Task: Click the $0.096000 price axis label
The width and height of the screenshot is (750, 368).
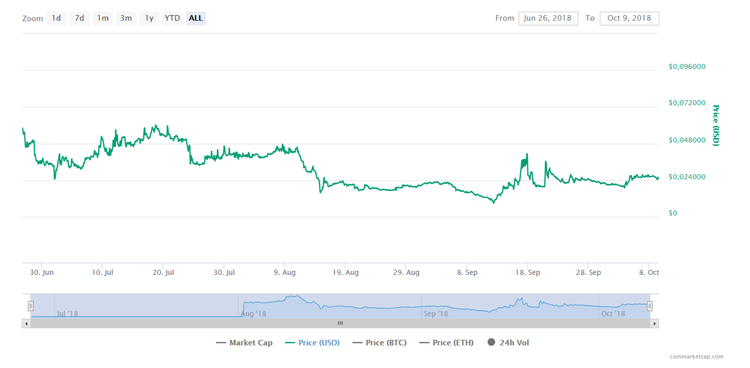Action: pyautogui.click(x=687, y=67)
